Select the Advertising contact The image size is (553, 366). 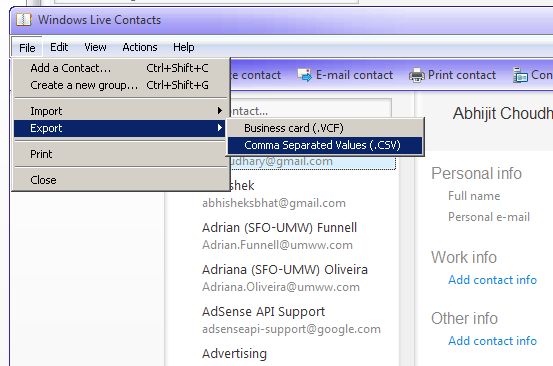tap(235, 354)
